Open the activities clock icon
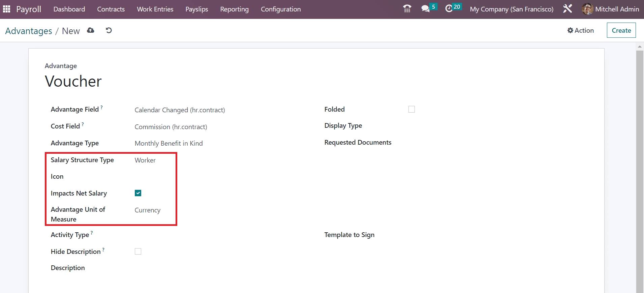 tap(449, 9)
